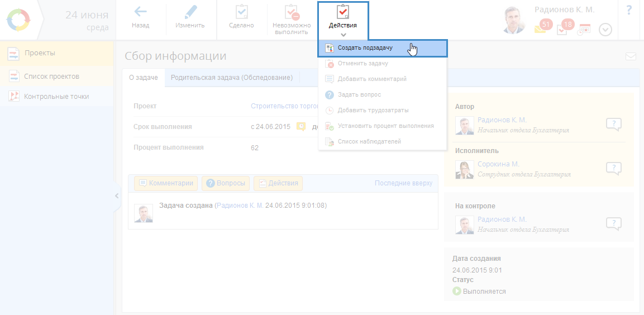Mark task done with Сделано icon
Screen dimensions: 644x315
(241, 12)
